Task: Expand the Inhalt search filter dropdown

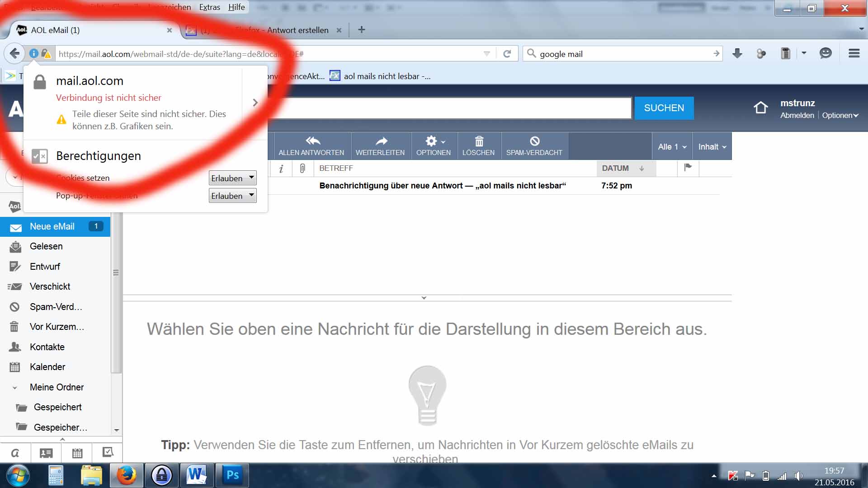Action: pyautogui.click(x=712, y=146)
